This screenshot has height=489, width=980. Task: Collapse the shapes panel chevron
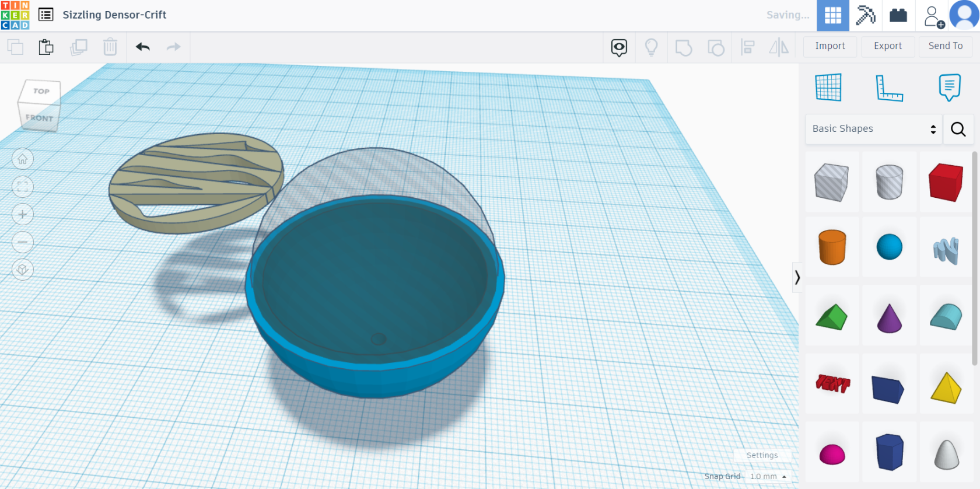pos(797,278)
